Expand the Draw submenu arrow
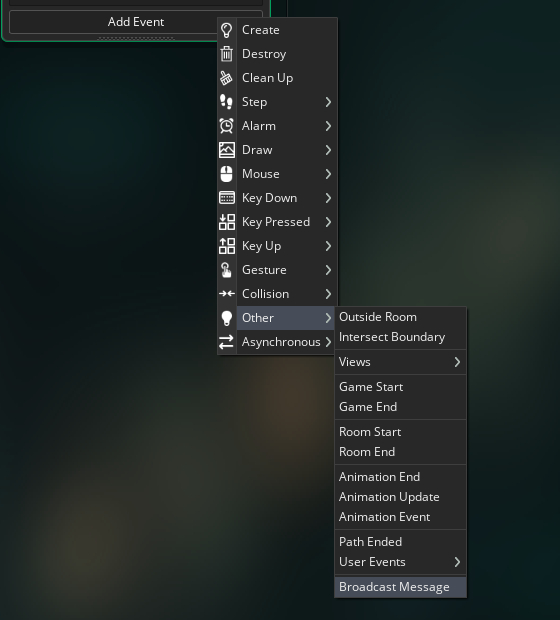The width and height of the screenshot is (560, 620). (328, 150)
